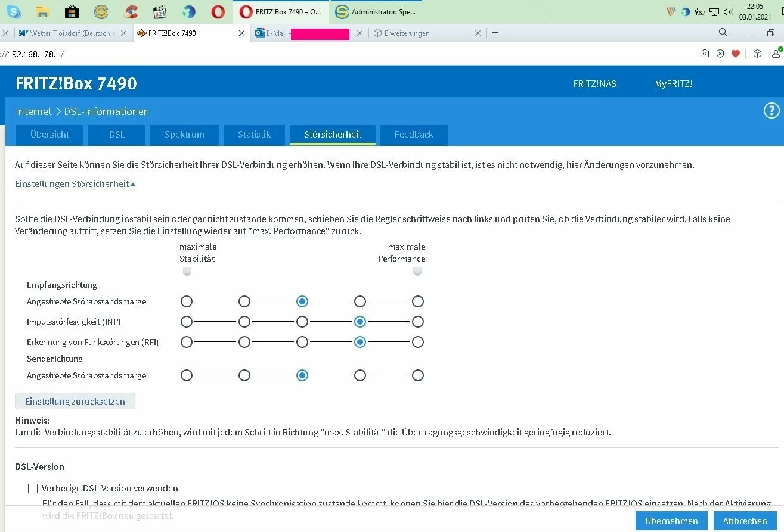Set Senderichtung Störabstandsmarge to maximale Stabilität
The image size is (784, 532).
click(x=187, y=375)
